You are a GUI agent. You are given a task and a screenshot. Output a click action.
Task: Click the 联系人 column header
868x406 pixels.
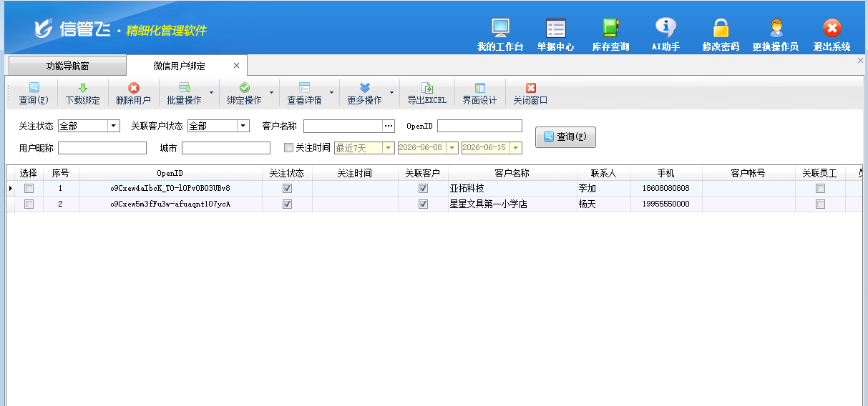(604, 174)
